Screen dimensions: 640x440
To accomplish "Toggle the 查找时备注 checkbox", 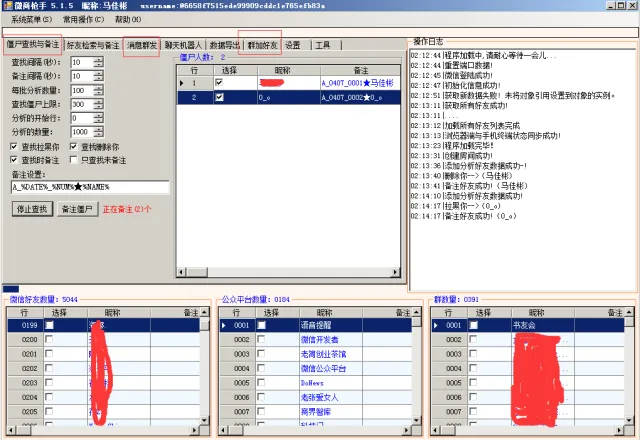I will coord(14,160).
